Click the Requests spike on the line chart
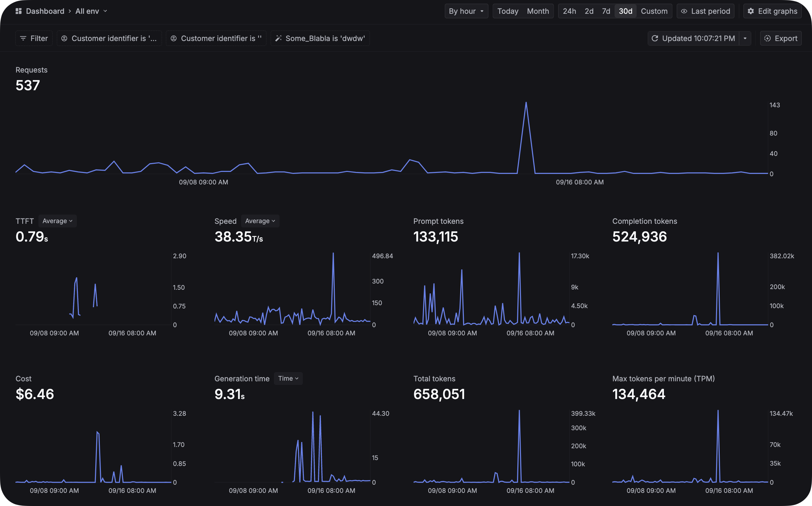 526,103
